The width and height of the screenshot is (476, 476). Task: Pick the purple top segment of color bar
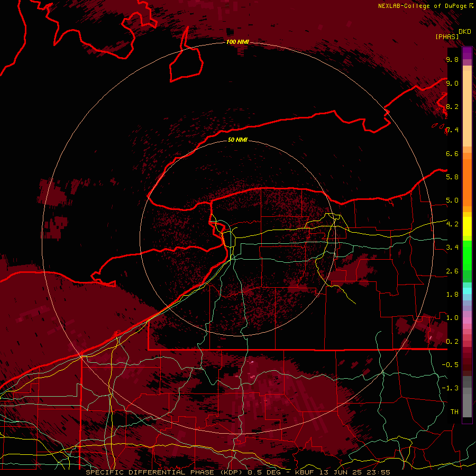467,53
